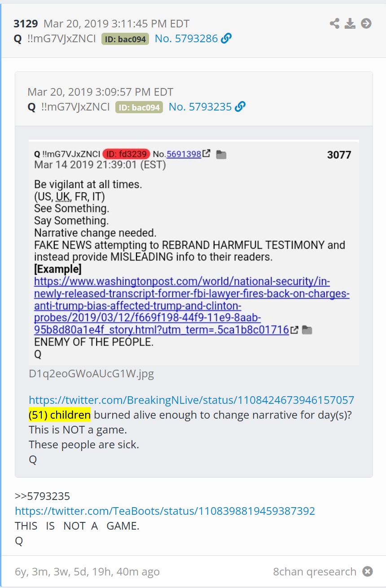Click the share icon on post 3129
Image resolution: width=386 pixels, height=588 pixels.
pos(334,23)
